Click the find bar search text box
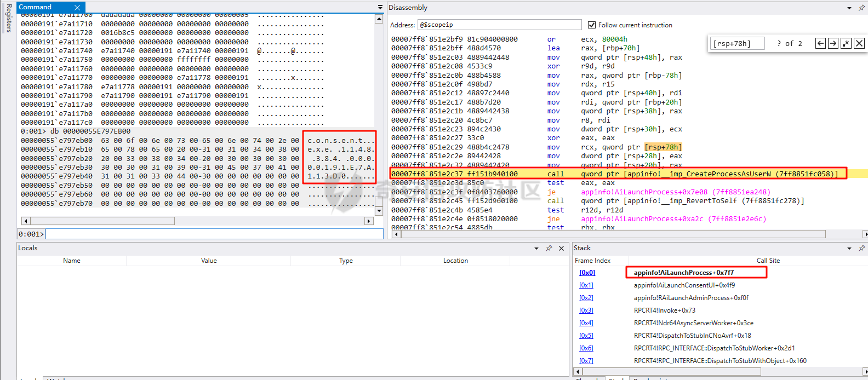 [737, 43]
